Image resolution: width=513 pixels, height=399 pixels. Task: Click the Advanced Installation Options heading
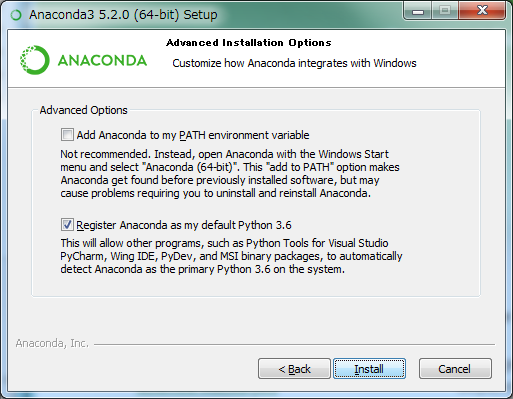pos(249,43)
